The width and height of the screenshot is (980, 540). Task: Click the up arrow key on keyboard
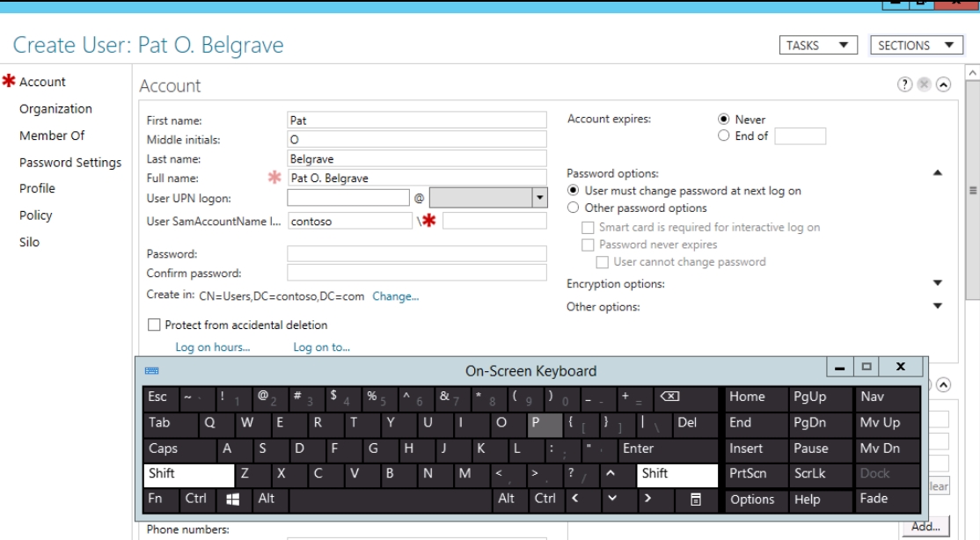[611, 473]
